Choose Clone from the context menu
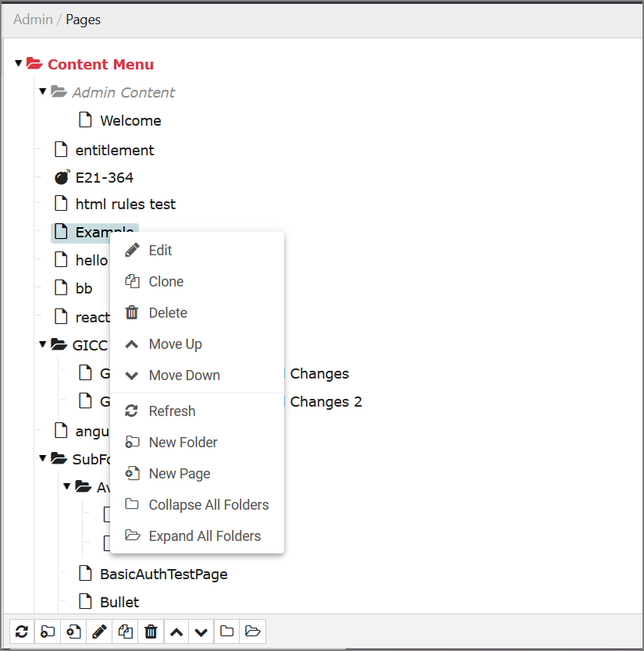The height and width of the screenshot is (651, 644). point(197,282)
